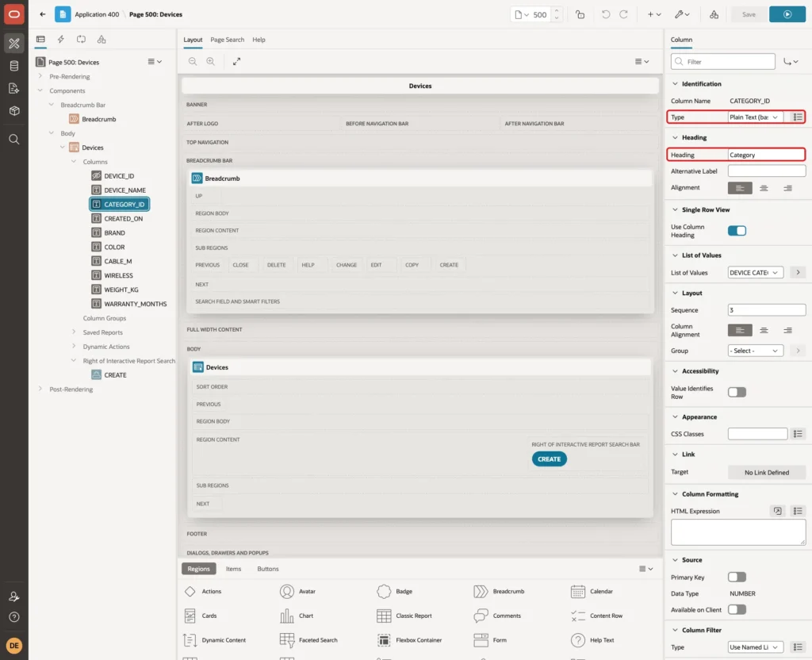The width and height of the screenshot is (812, 660).
Task: Open the help question mark icon
Action: click(x=14, y=617)
